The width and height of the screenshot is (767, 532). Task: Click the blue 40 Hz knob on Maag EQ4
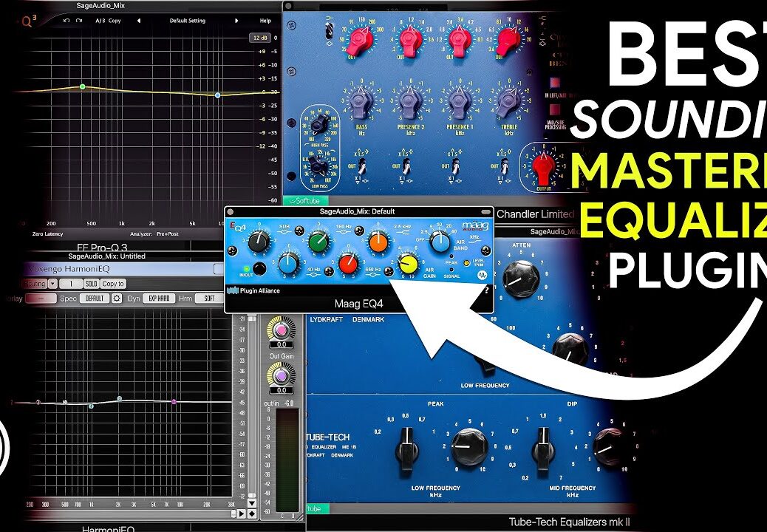tap(289, 264)
